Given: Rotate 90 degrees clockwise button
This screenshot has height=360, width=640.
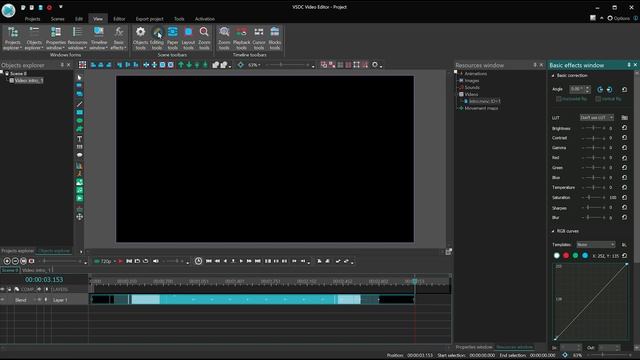Looking at the screenshot, I should coord(609,89).
